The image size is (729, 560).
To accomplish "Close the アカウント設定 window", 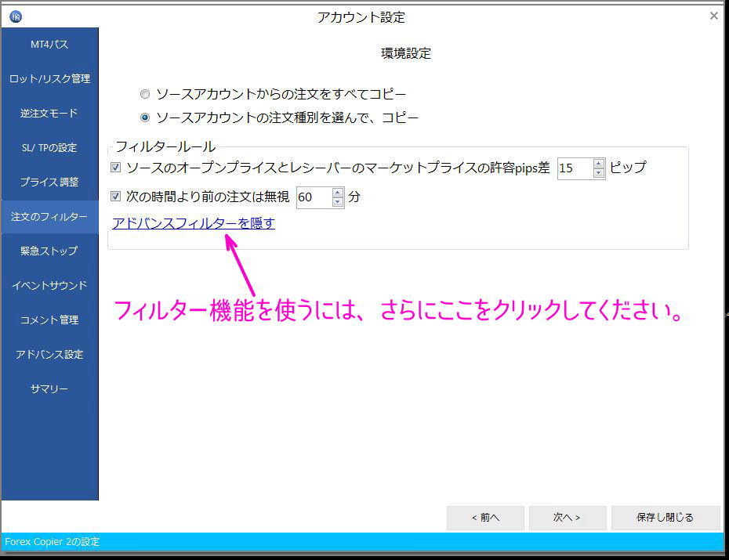I will pos(713,16).
